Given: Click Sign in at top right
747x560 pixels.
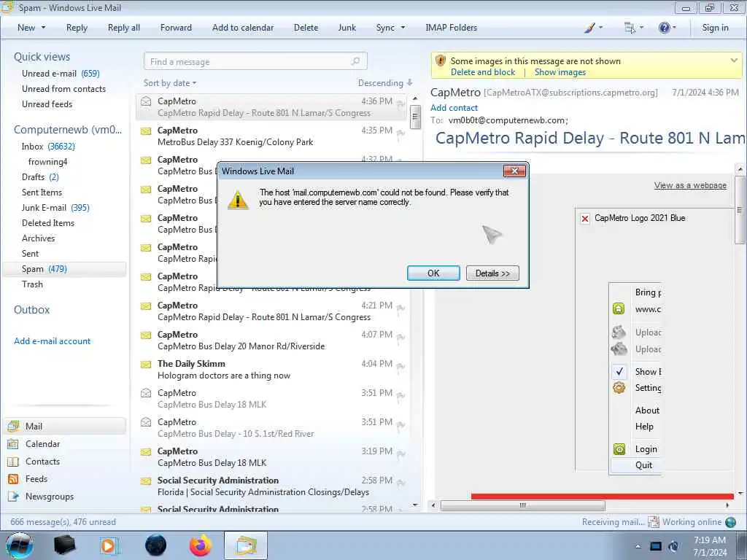Looking at the screenshot, I should tap(715, 28).
